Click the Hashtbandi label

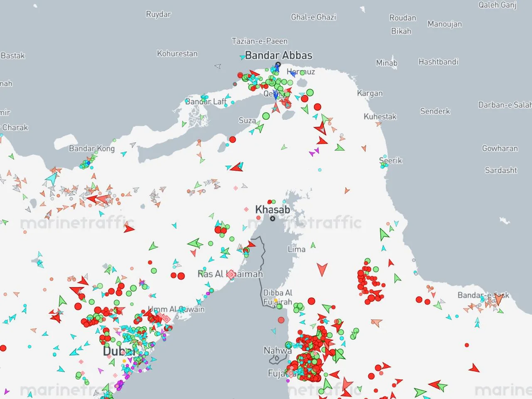[x=438, y=62]
